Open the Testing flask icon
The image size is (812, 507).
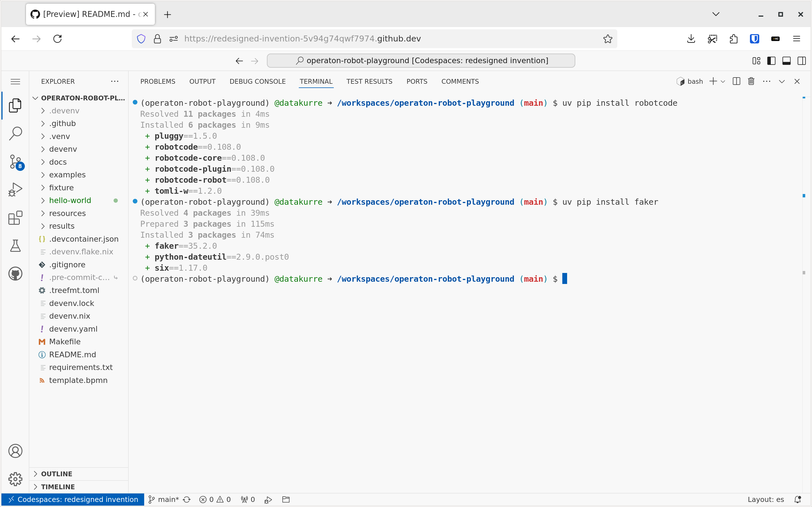(x=16, y=246)
